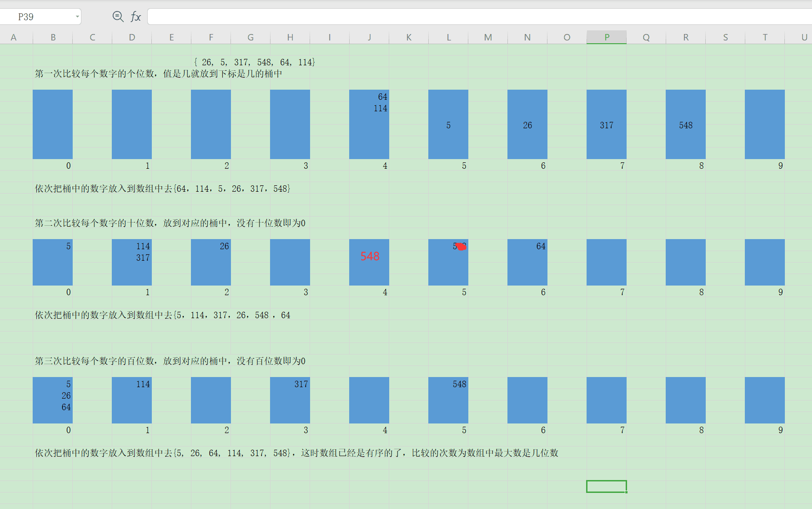This screenshot has width=812, height=509.
Task: Click the fx insert function icon
Action: click(136, 17)
